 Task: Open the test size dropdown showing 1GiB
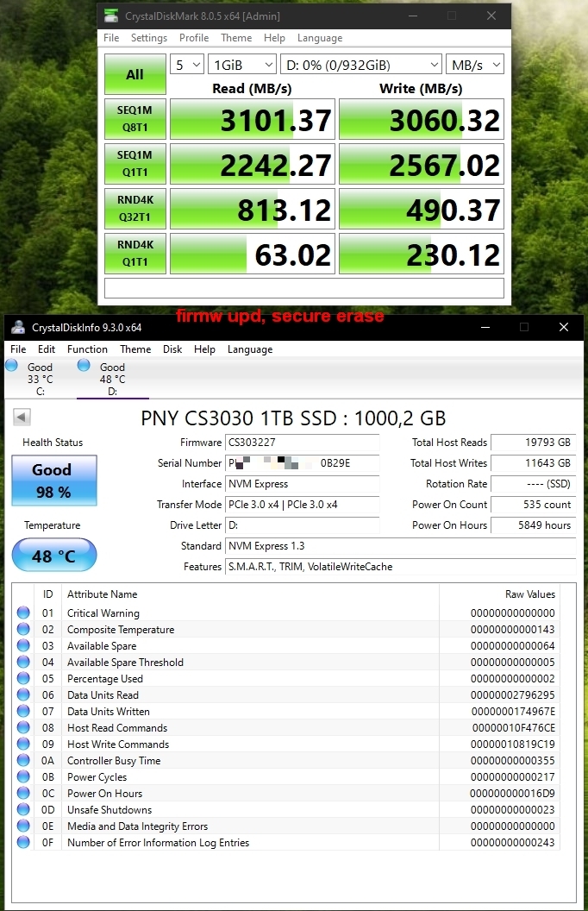tap(242, 65)
